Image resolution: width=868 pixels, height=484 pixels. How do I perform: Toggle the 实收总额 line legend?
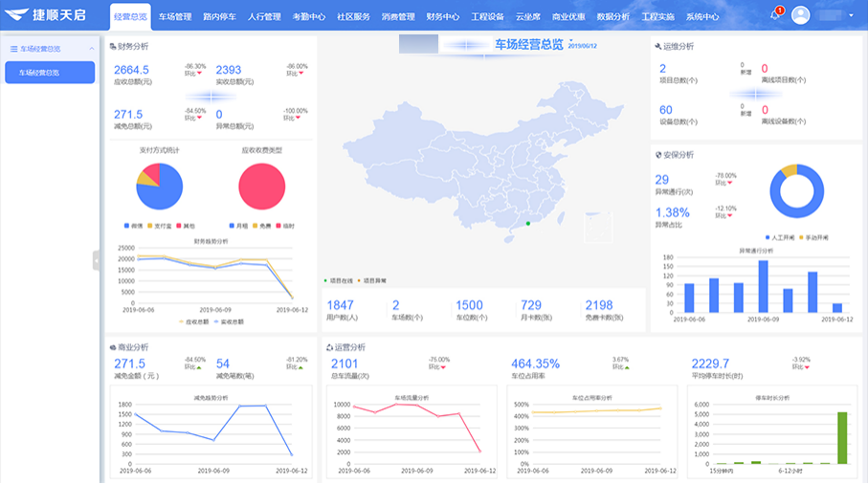(x=229, y=322)
